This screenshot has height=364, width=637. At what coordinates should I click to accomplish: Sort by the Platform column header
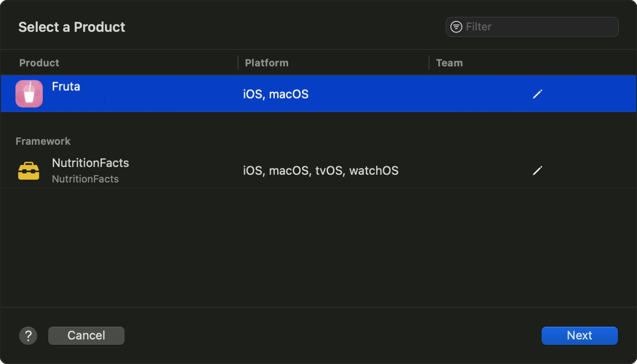click(267, 63)
